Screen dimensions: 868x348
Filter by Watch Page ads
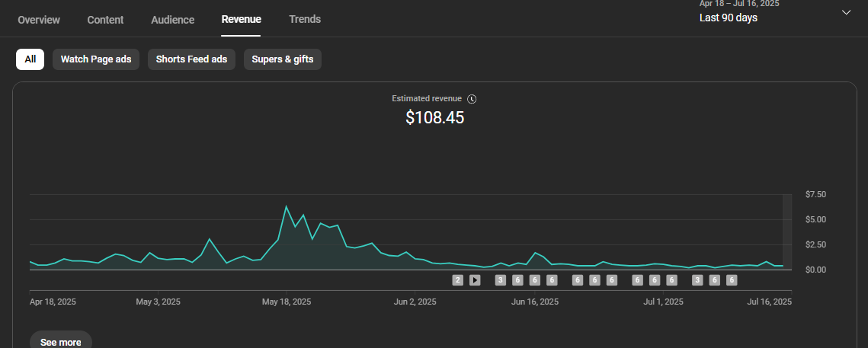tap(96, 59)
